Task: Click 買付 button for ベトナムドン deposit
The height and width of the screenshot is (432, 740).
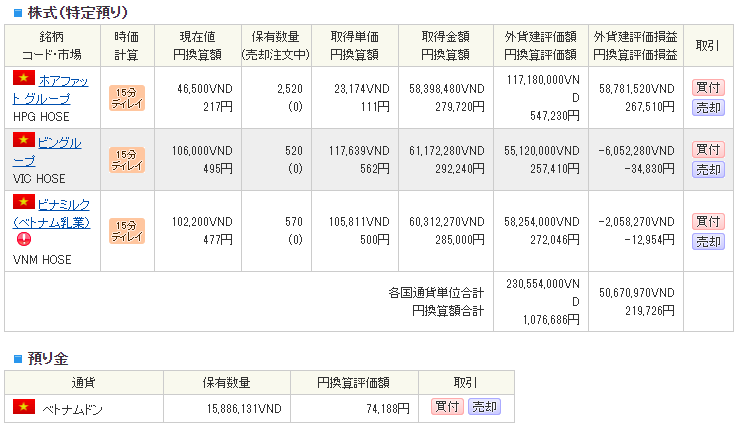Action: click(447, 407)
